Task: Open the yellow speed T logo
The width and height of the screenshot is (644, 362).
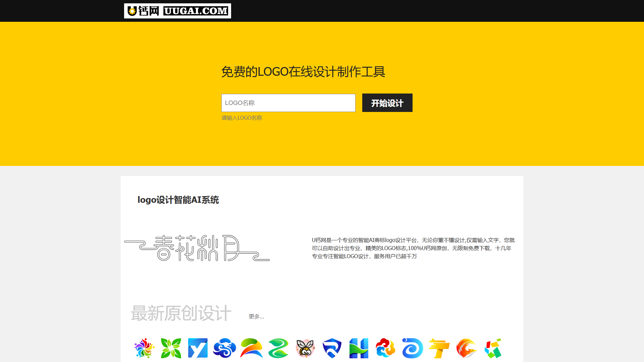Action: [x=439, y=348]
